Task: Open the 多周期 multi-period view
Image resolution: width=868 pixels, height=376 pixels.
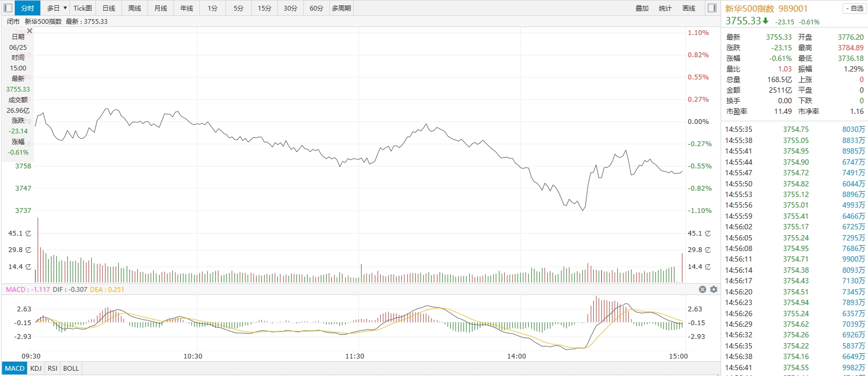Action: [341, 8]
